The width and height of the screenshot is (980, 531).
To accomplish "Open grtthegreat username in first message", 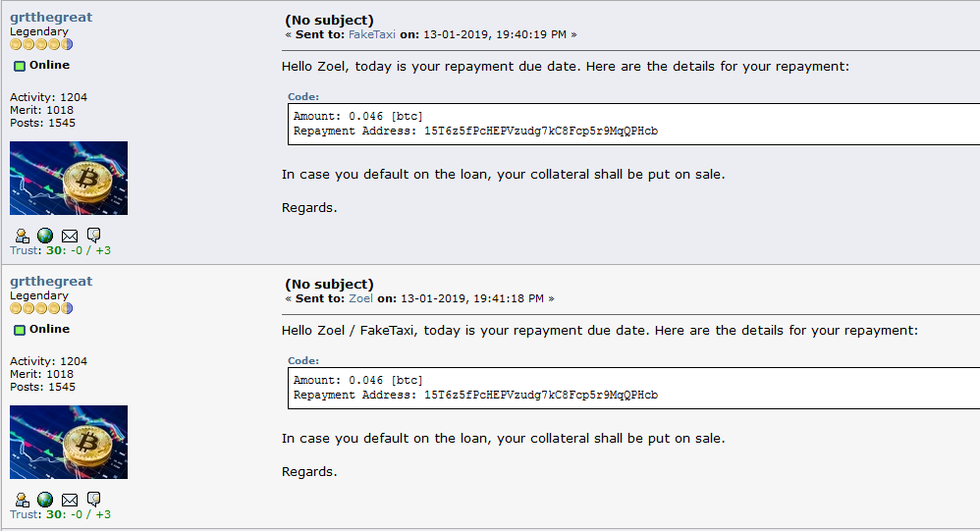I will tap(51, 18).
